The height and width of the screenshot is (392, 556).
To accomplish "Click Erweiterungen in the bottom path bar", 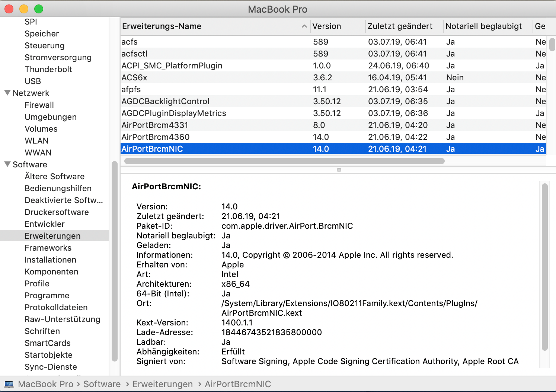I will [x=163, y=384].
